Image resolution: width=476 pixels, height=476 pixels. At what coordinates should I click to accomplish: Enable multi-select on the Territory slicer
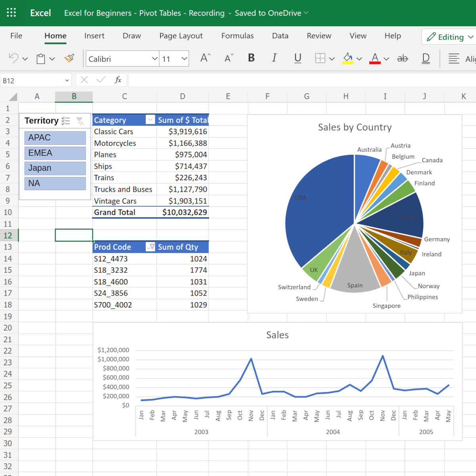[66, 121]
